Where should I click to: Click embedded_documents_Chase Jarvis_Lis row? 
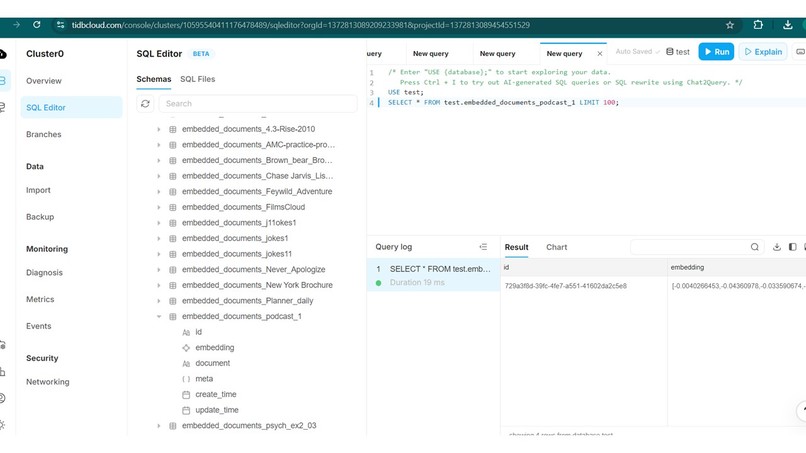[258, 176]
